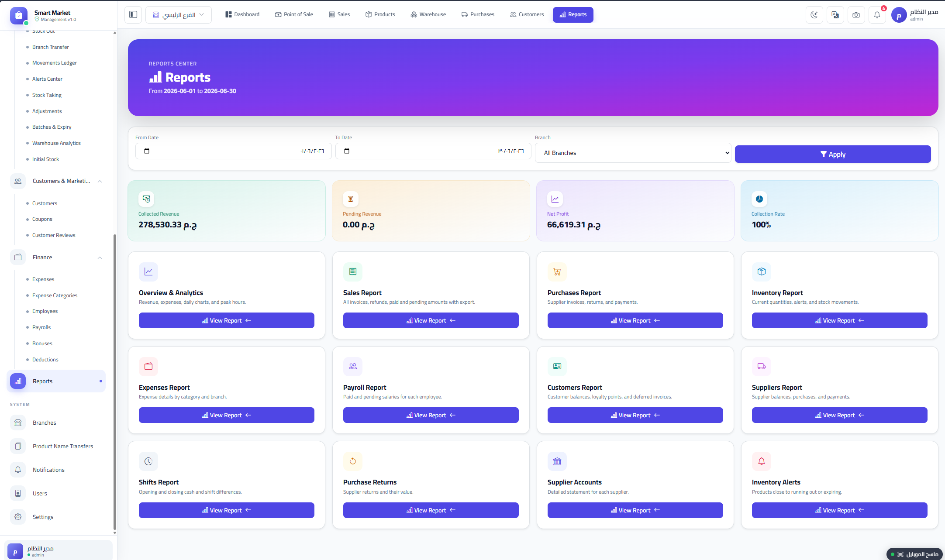View the Supplier Accounts report
Screen dimensions: 945x560
click(635, 510)
